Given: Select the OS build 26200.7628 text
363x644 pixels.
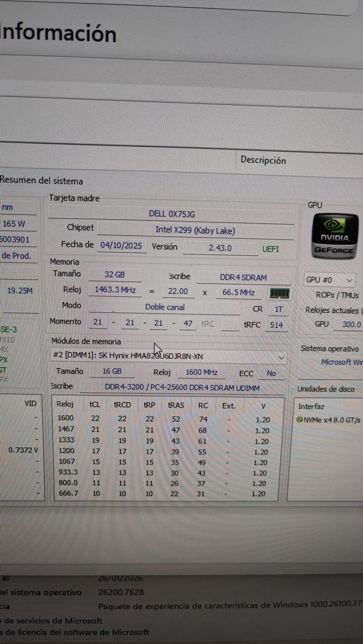Looking at the screenshot, I should [121, 592].
